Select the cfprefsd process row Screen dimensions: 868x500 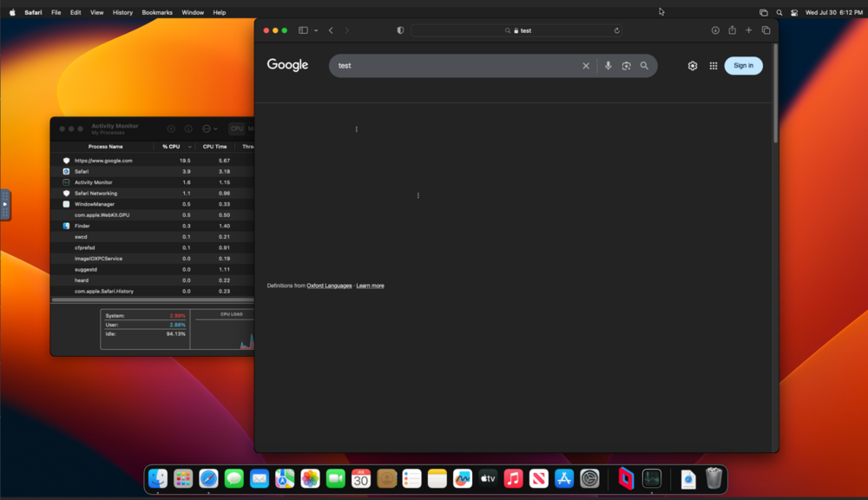tap(152, 247)
